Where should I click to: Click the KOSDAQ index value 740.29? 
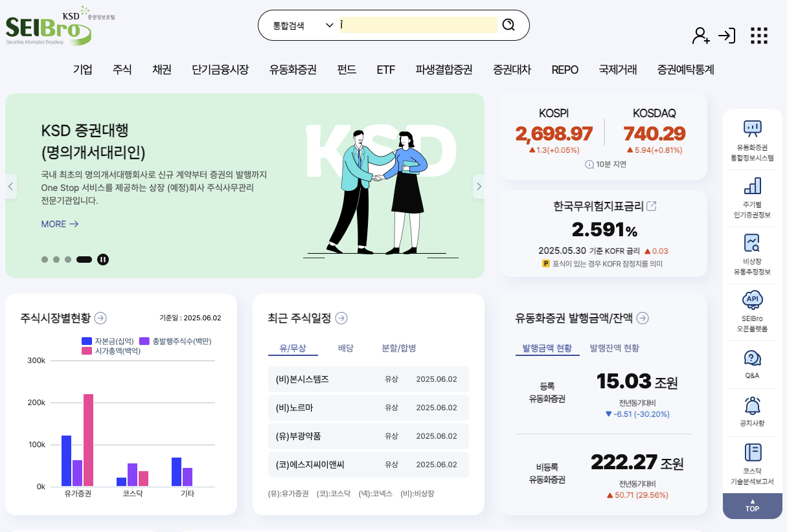coord(654,134)
